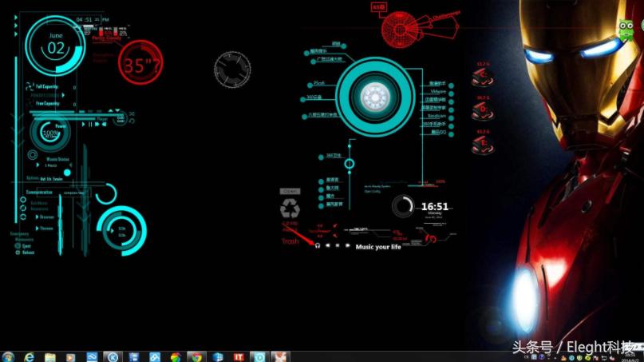The height and width of the screenshot is (362, 644).
Task: Click the Music your life text
Action: click(x=378, y=247)
